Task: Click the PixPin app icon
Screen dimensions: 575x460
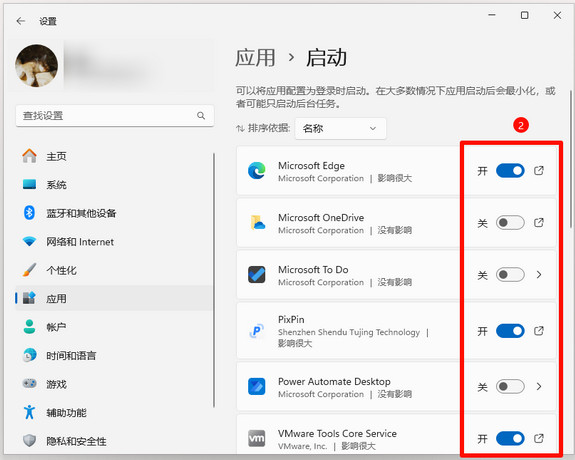Action: point(257,331)
